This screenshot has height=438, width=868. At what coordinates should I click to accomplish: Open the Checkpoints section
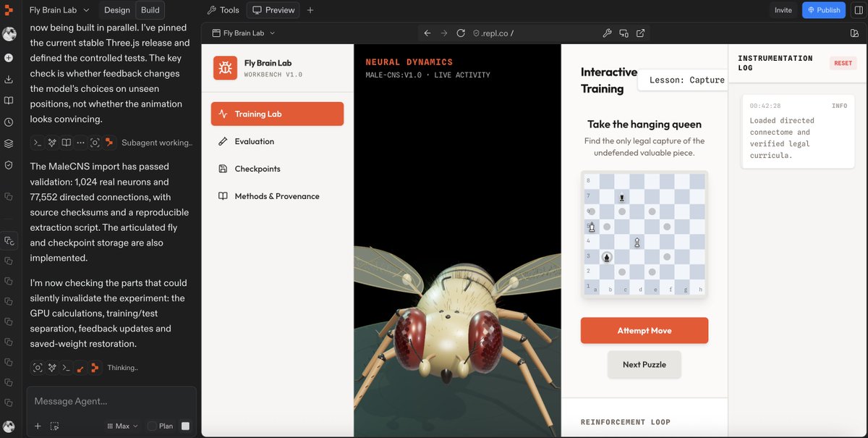277,169
